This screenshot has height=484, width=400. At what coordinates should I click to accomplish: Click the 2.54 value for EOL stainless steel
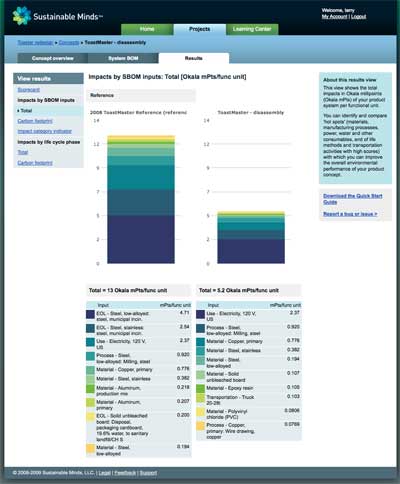pyautogui.click(x=184, y=327)
